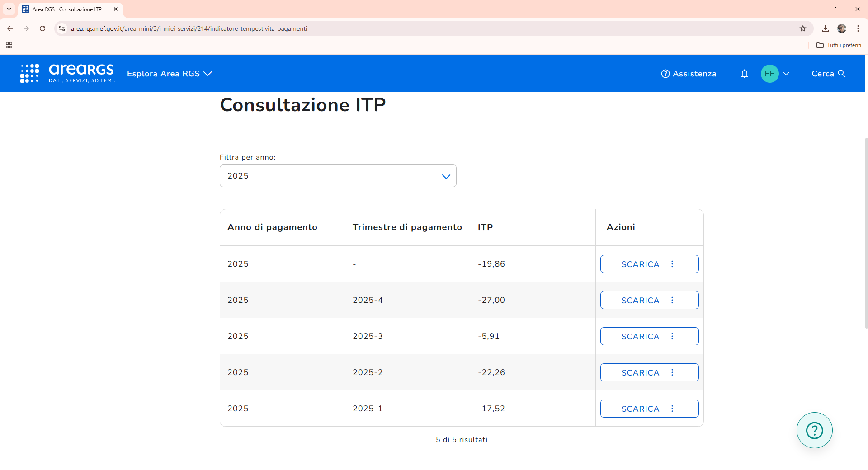868x470 pixels.
Task: Open the browser tab search dropdown
Action: pos(9,9)
